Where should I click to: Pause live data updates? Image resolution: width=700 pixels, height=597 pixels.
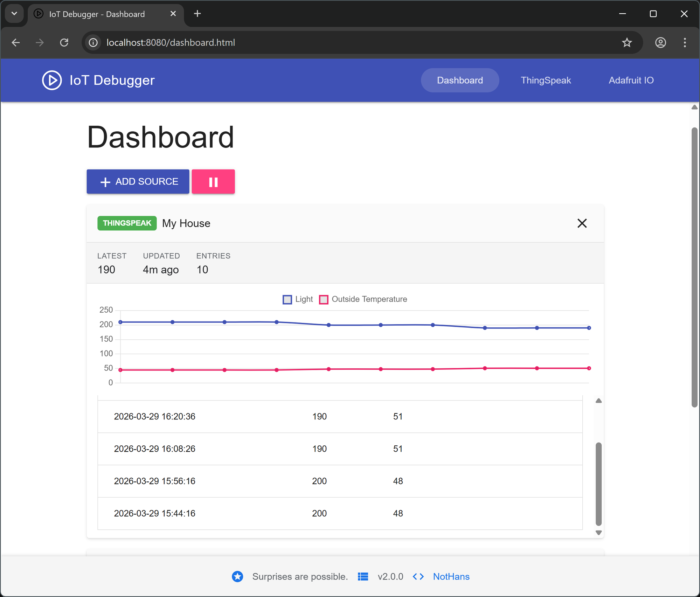(x=213, y=181)
